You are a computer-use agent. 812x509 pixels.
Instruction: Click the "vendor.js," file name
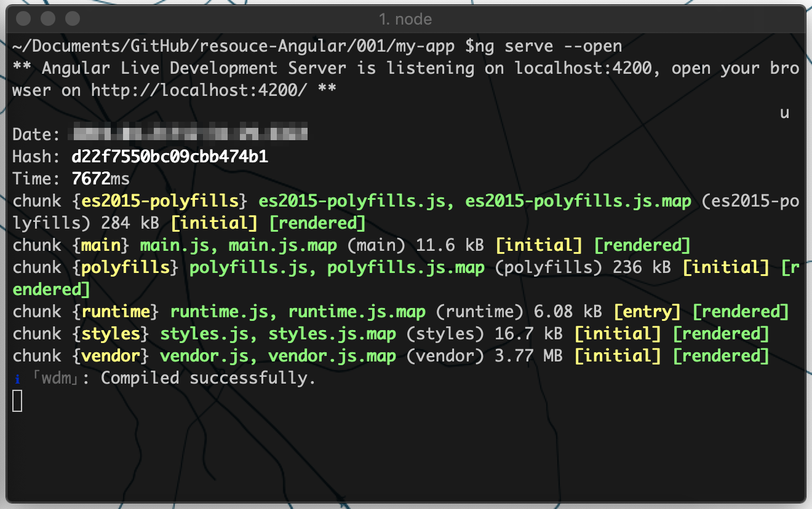point(209,356)
